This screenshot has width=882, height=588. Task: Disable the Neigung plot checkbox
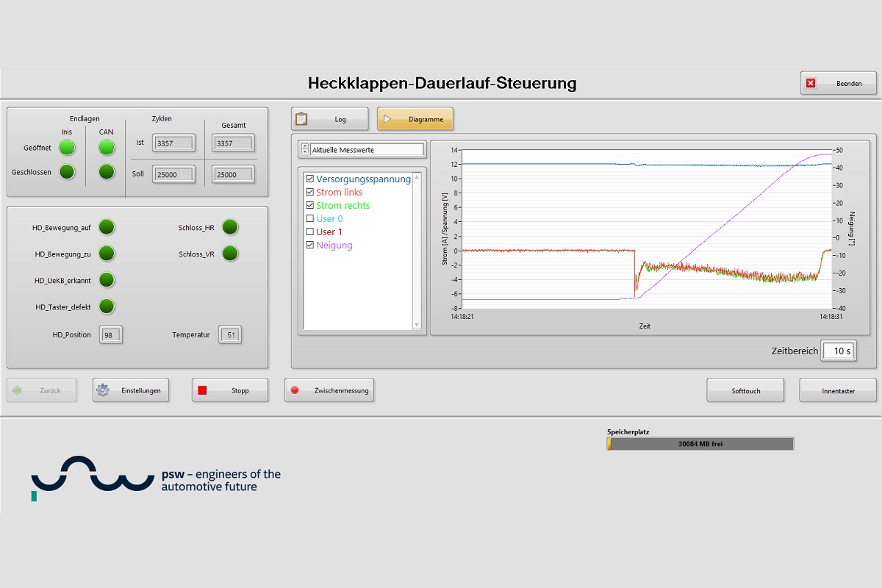point(309,245)
